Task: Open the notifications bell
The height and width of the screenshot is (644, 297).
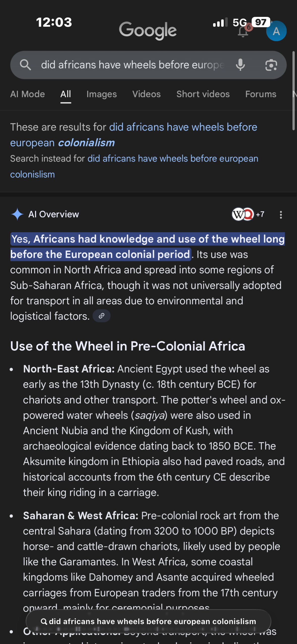Action: click(x=243, y=32)
